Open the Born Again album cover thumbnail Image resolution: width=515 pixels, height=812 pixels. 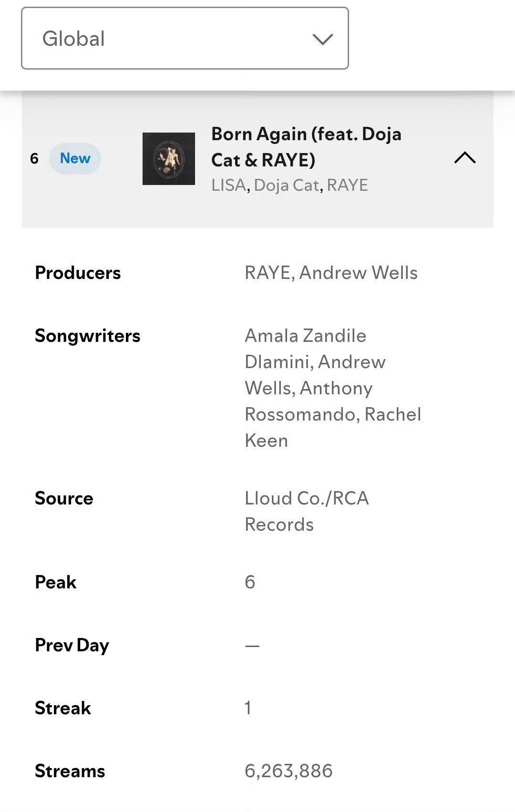pyautogui.click(x=169, y=159)
